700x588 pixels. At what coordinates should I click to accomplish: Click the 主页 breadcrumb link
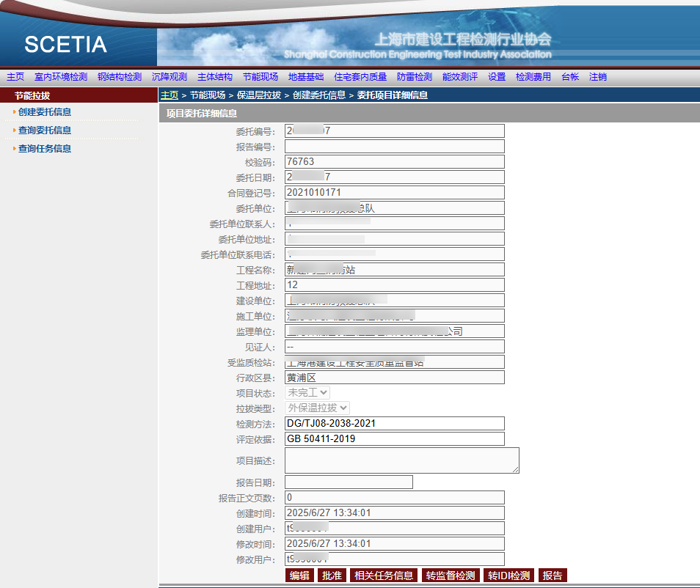pyautogui.click(x=169, y=95)
